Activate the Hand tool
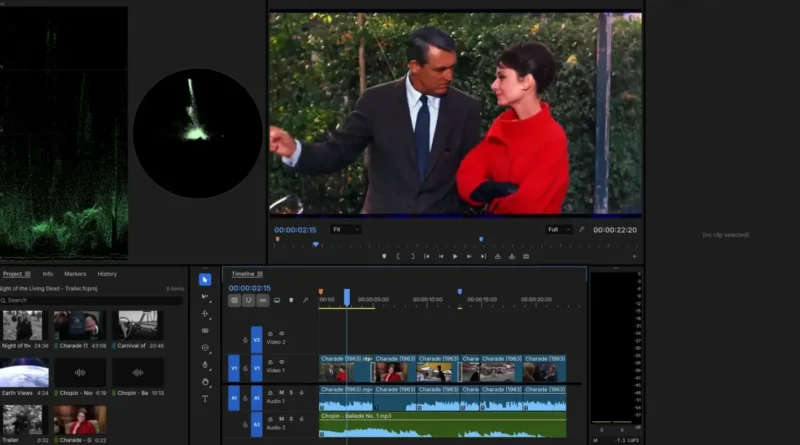Screen dimensions: 800x445 point(205,382)
